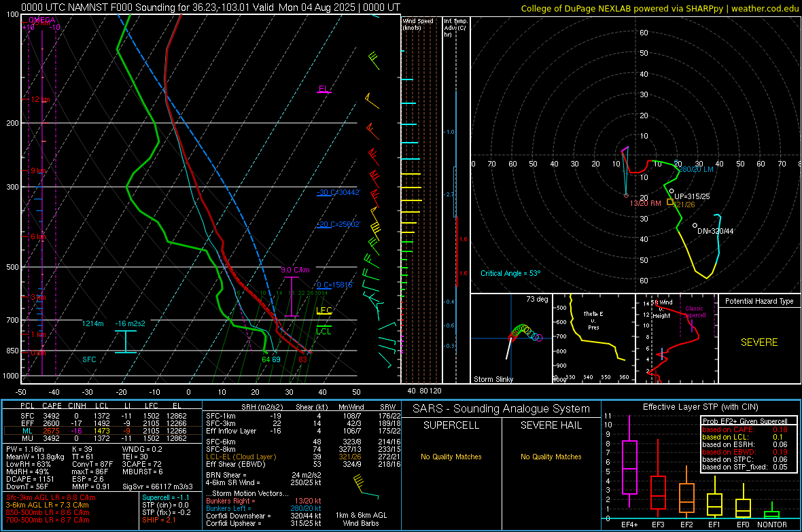Click surface temperature value 83

pyautogui.click(x=303, y=359)
